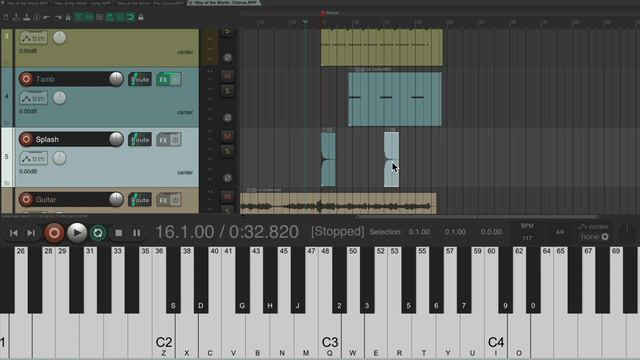Screen dimensions: 640x360
Task: Solo the Tamb track
Action: 227,91
